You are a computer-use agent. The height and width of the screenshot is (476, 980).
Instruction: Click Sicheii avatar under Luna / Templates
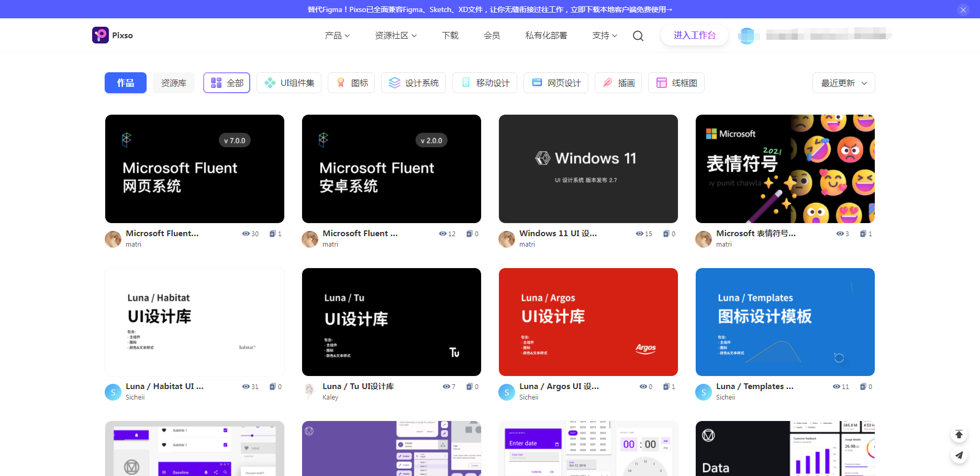coord(704,392)
